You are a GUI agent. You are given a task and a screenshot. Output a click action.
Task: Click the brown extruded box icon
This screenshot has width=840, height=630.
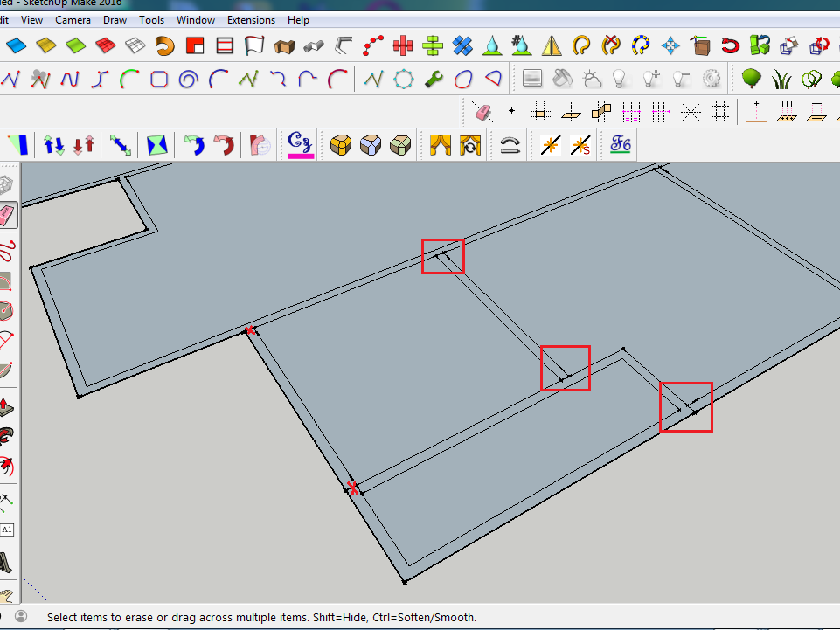coord(284,46)
